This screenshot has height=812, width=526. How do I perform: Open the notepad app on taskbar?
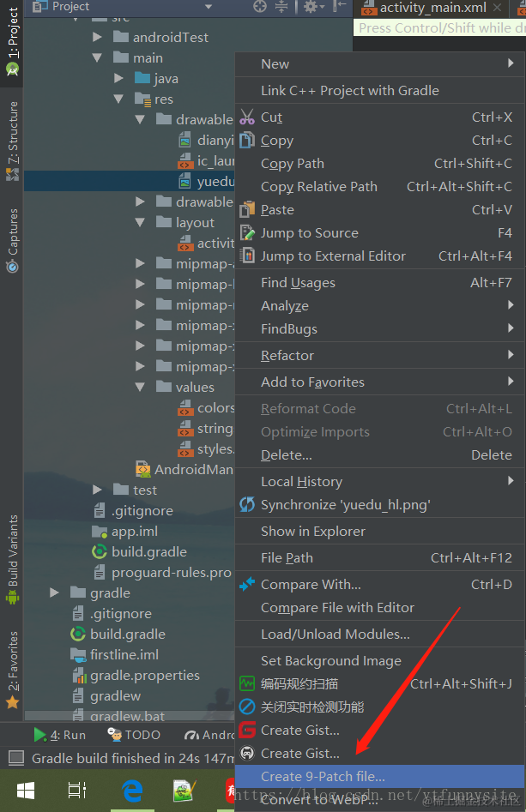[x=184, y=791]
